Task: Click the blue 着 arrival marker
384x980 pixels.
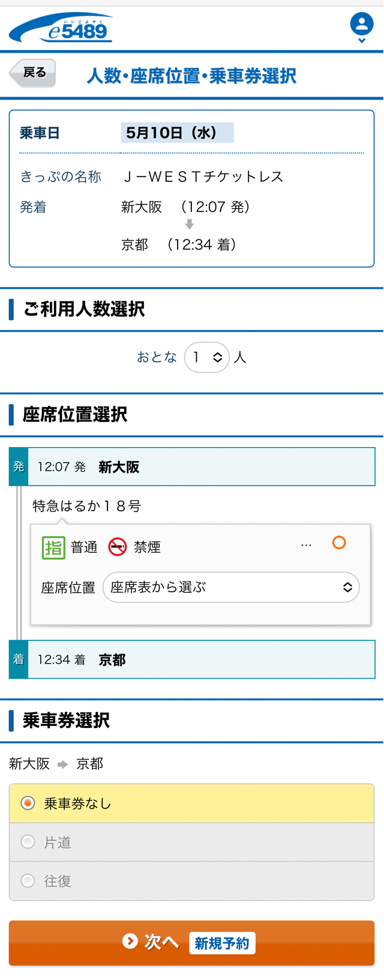Action: 19,660
